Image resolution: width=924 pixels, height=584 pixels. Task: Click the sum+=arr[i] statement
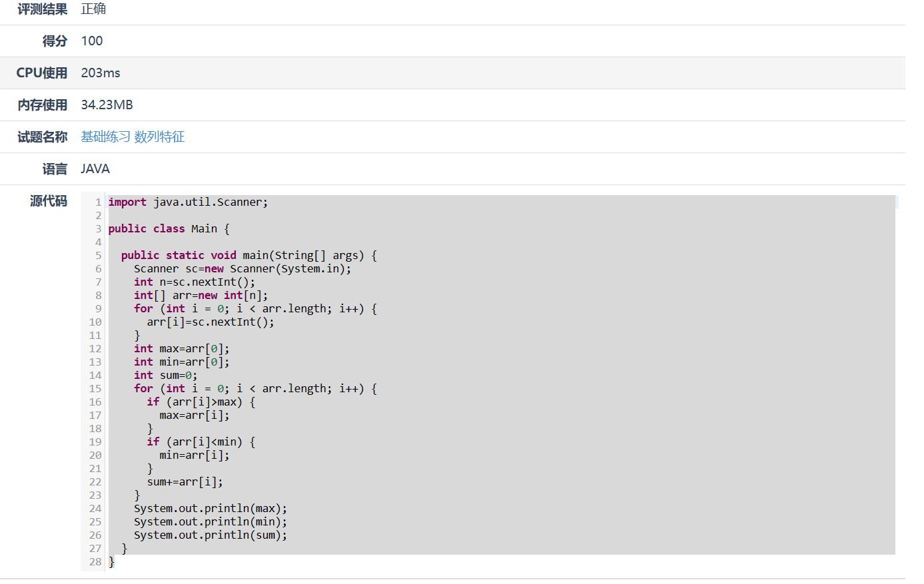185,482
